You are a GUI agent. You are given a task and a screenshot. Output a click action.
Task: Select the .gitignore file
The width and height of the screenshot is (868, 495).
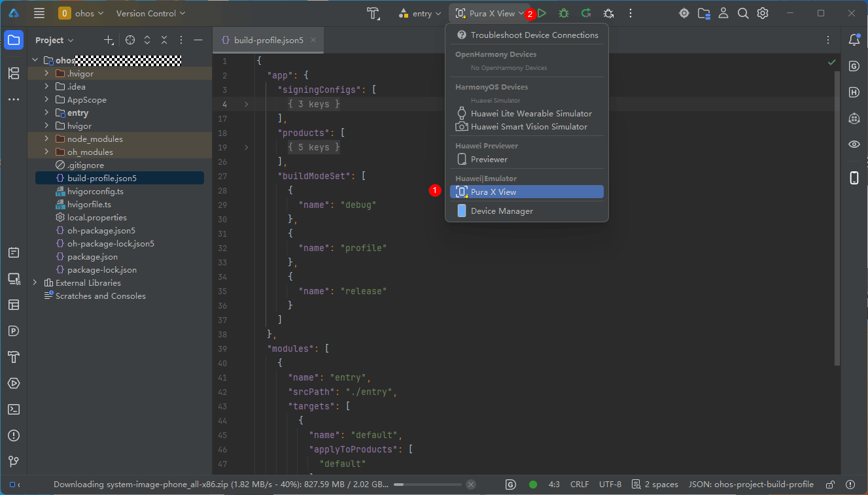pos(86,165)
